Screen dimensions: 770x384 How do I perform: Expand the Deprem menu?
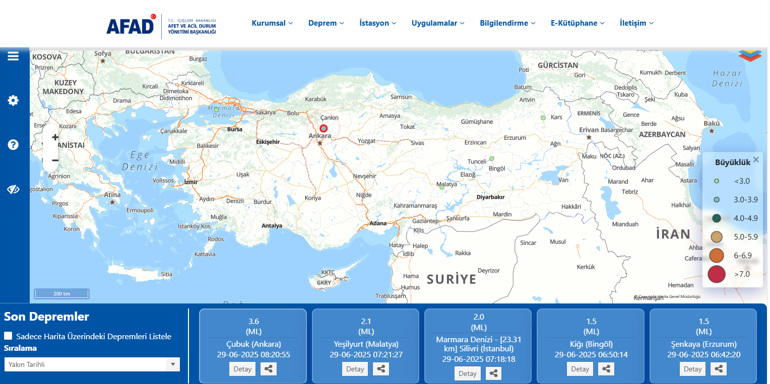[x=326, y=23]
